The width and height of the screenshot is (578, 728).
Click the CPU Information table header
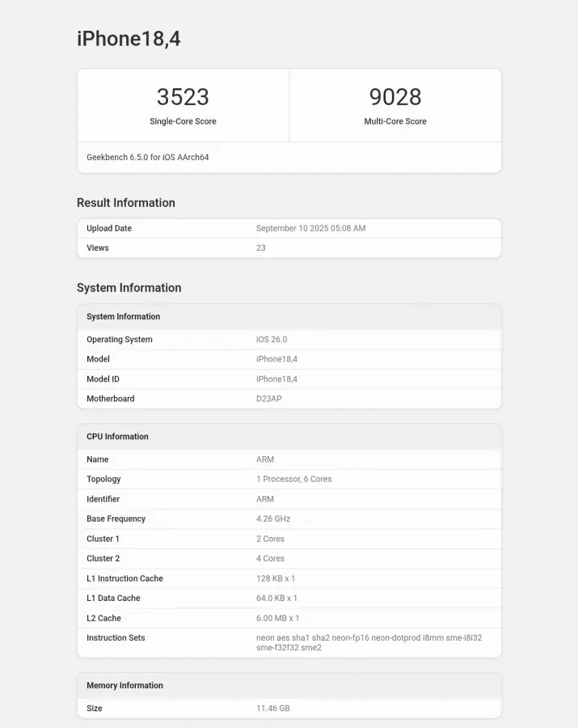[x=118, y=437]
